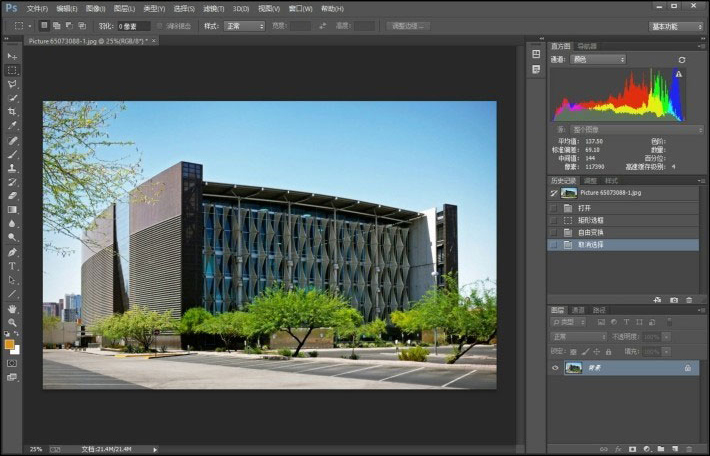This screenshot has height=456, width=710.
Task: Toggle history brush source on 自由变换 state
Action: click(553, 233)
